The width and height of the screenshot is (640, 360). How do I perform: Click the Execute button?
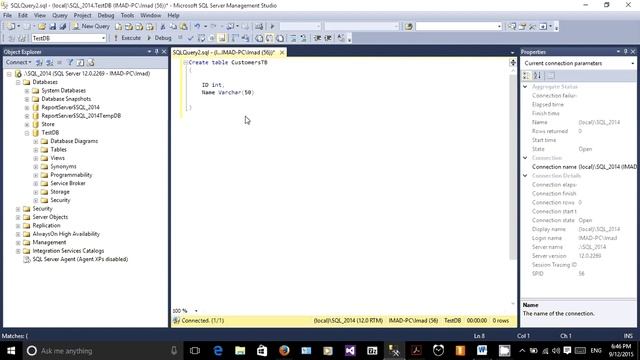click(x=127, y=38)
